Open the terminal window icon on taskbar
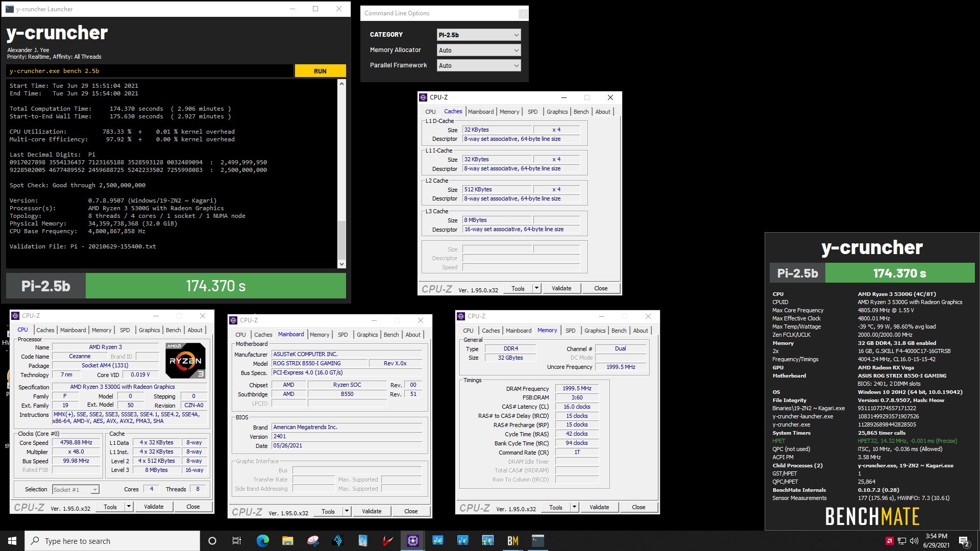The width and height of the screenshot is (980, 551). point(537,541)
